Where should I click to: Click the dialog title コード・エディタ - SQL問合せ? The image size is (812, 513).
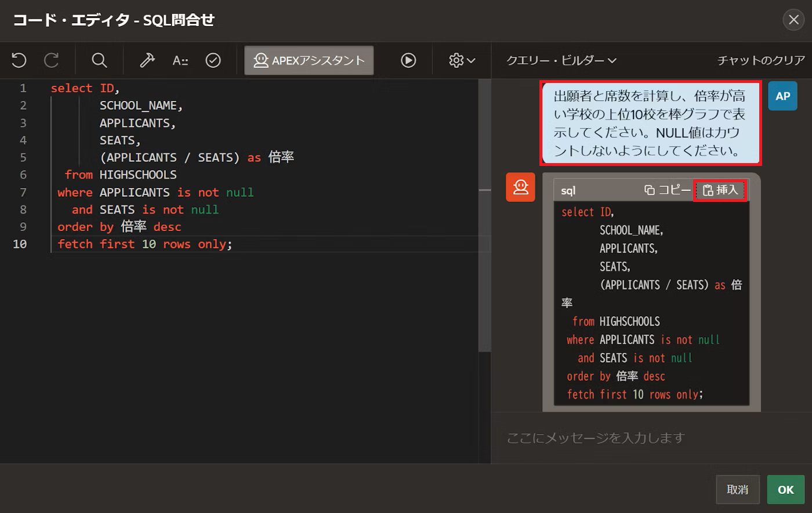coord(114,20)
